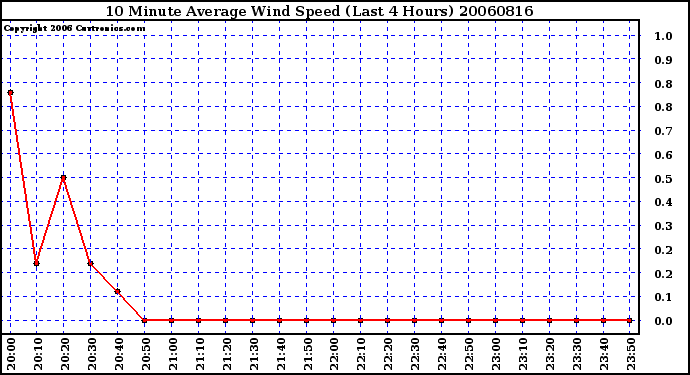This screenshot has width=690, height=375.
Task: Click the data point marker at 20:00
Action: click(x=11, y=92)
